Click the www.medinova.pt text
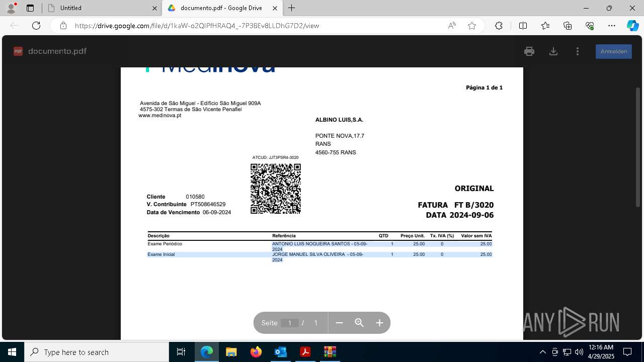644x362 pixels. coord(160,116)
